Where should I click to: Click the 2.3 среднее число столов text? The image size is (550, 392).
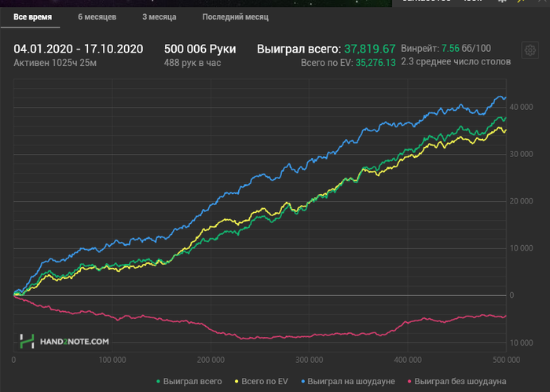pos(456,62)
